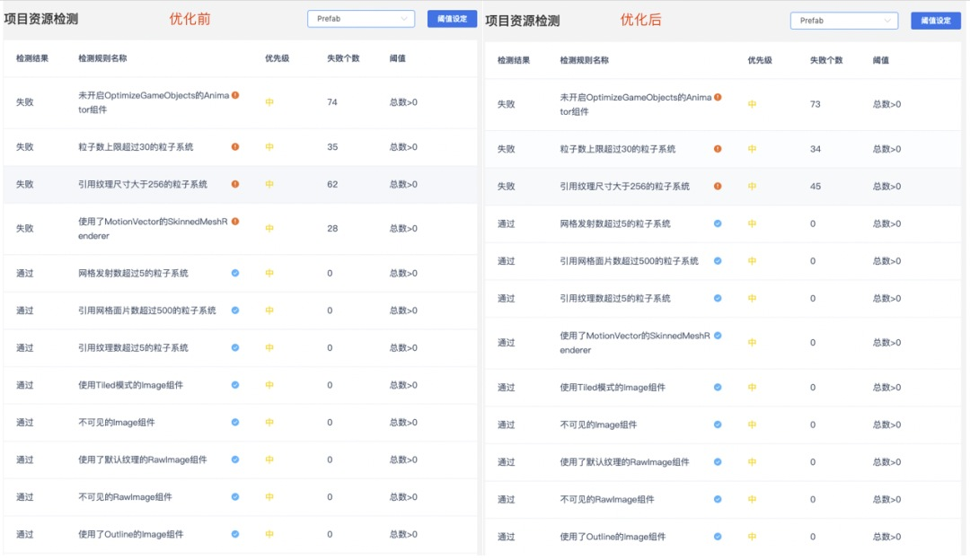Select the failure count 34 cell
Image resolution: width=970 pixels, height=560 pixels.
(x=816, y=149)
